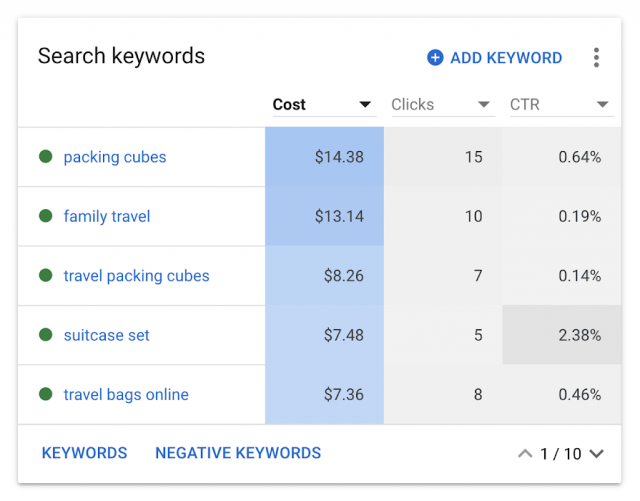The width and height of the screenshot is (640, 501).
Task: Open the Clicks column dropdown
Action: point(484,105)
